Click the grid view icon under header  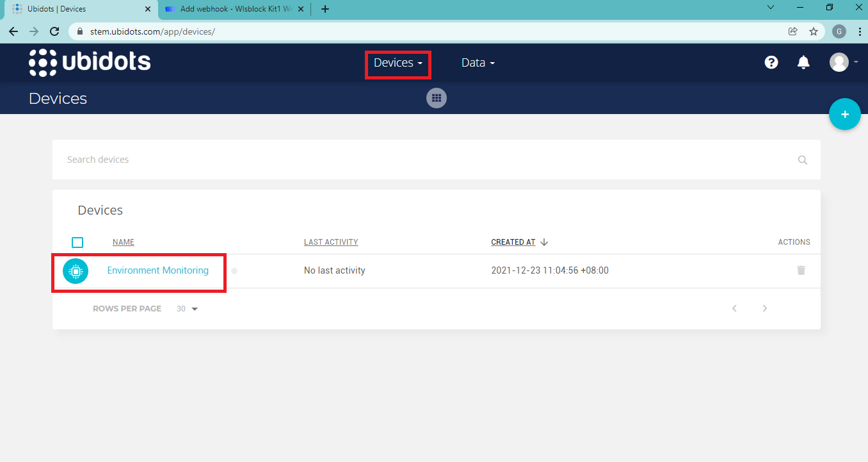[437, 98]
